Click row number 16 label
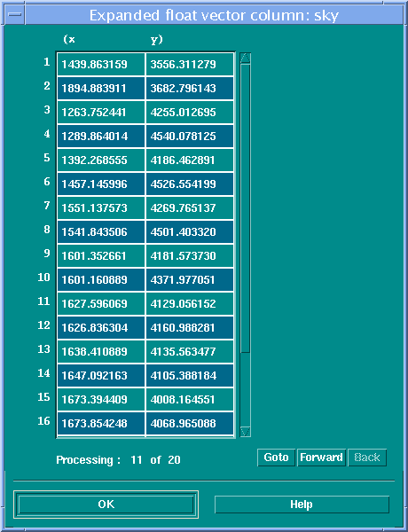 pos(43,421)
